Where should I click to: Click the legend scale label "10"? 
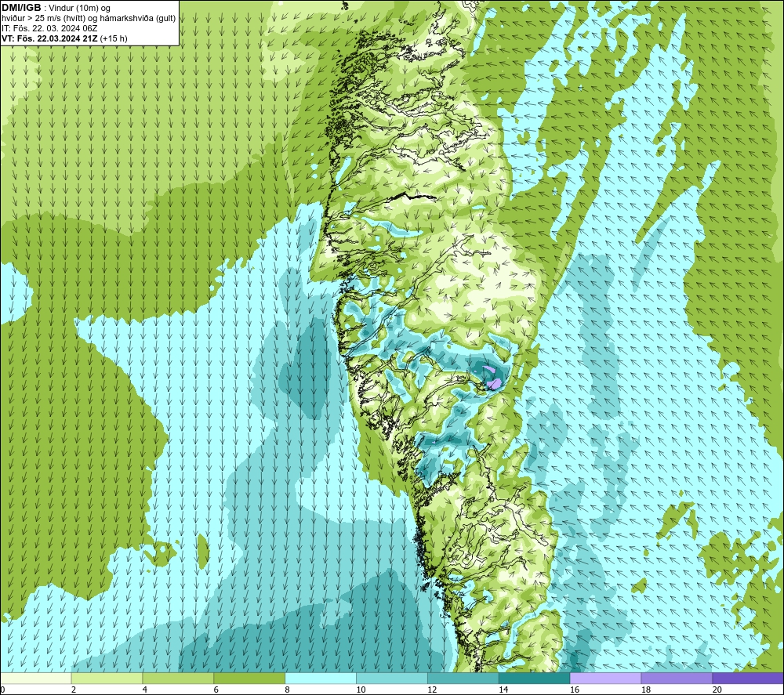click(x=361, y=690)
